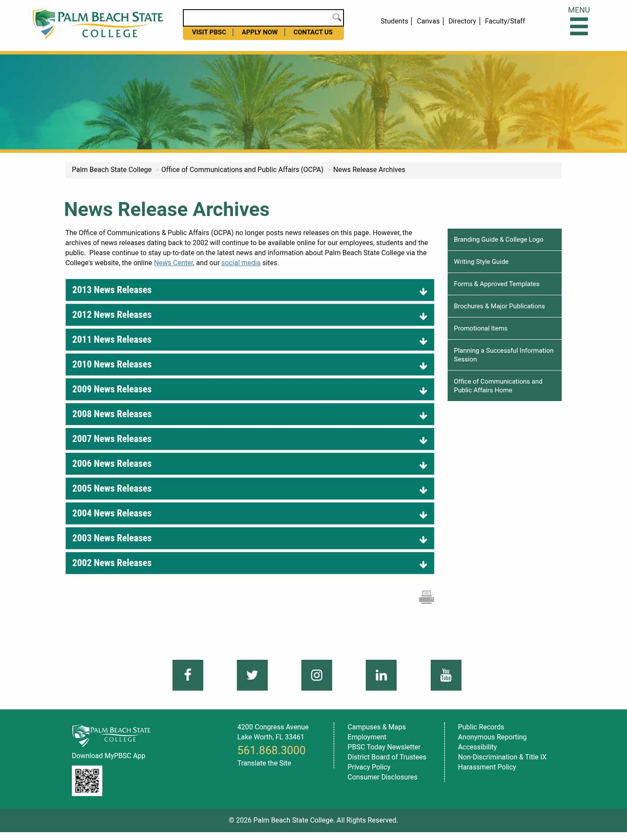The image size is (627, 840).
Task: Open the LinkedIn social icon
Action: coord(381,675)
